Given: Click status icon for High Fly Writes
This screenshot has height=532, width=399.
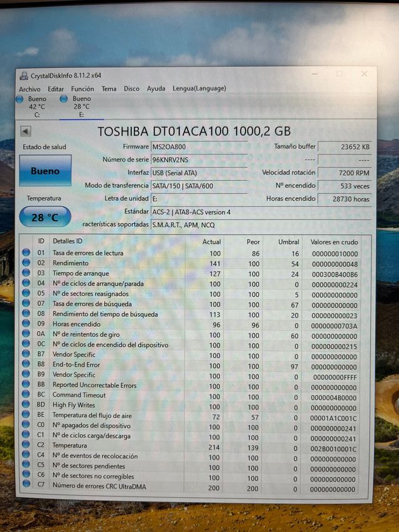Looking at the screenshot, I should point(26,404).
